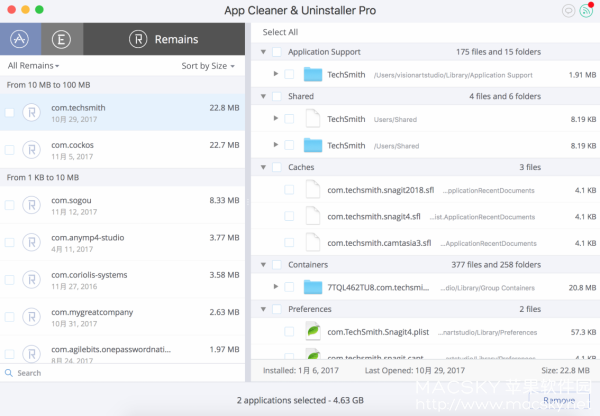Check the com.techsmith.camtasia3.sfl checkbox
The width and height of the screenshot is (600, 416).
(289, 243)
